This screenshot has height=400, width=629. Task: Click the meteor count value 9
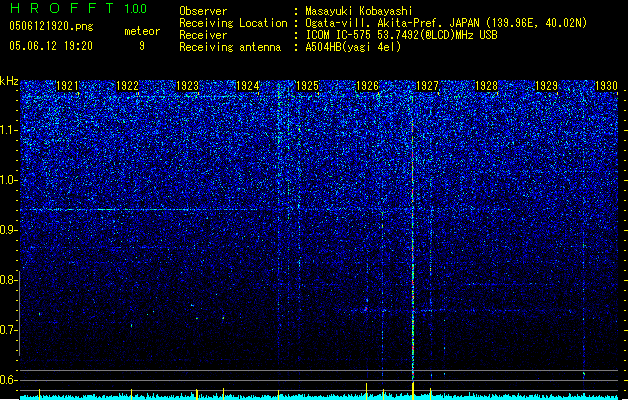[142, 46]
